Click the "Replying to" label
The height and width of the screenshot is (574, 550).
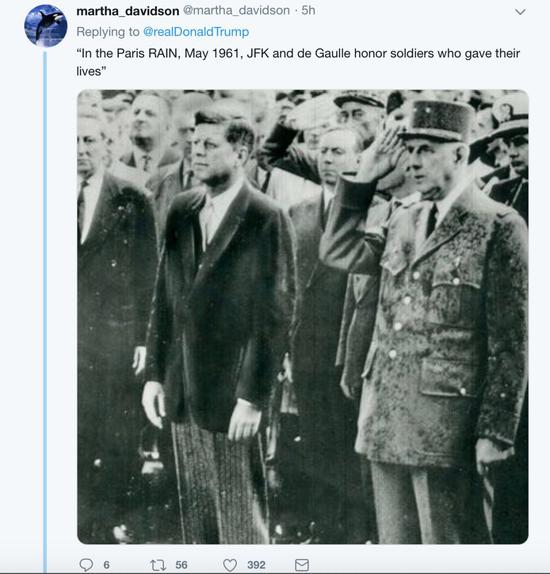coord(108,32)
